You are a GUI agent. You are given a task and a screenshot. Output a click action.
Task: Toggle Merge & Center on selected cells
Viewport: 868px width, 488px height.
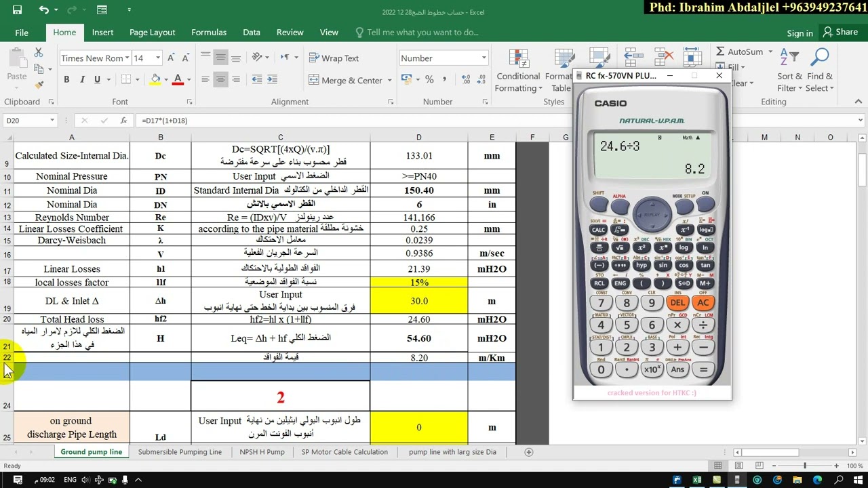(346, 80)
